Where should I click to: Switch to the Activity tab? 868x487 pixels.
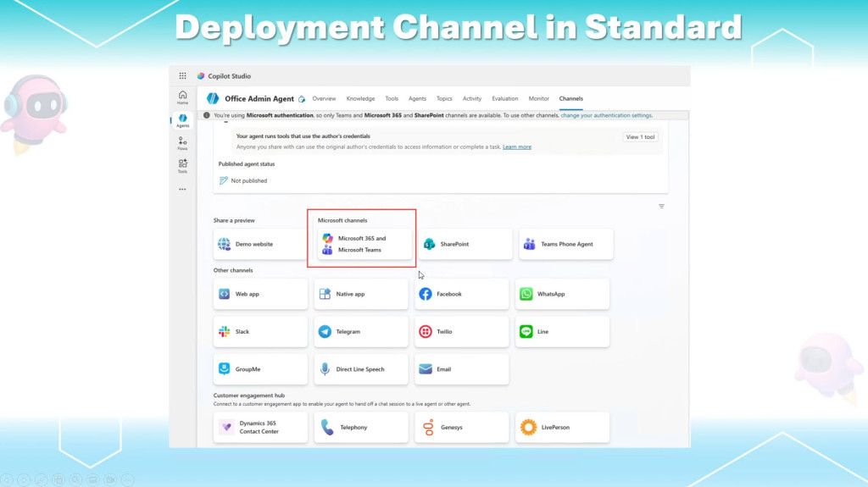tap(471, 98)
